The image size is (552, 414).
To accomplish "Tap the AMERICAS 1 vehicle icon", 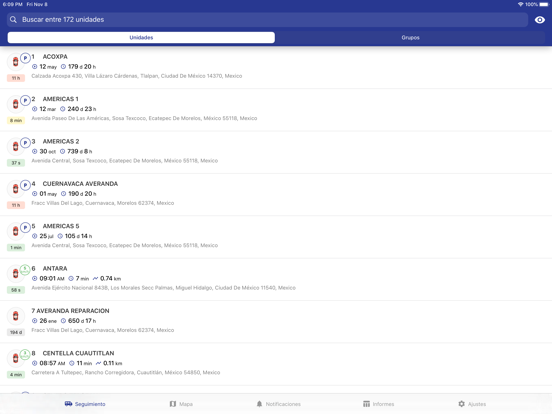I will pyautogui.click(x=15, y=105).
